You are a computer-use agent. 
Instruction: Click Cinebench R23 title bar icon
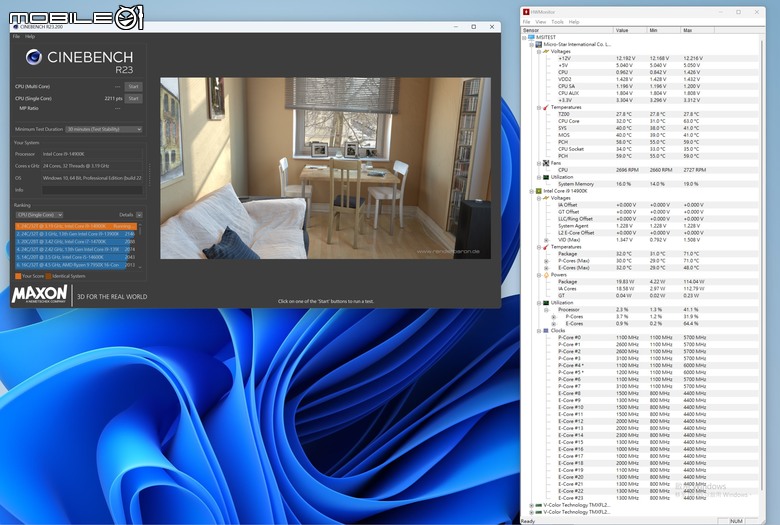coord(15,26)
